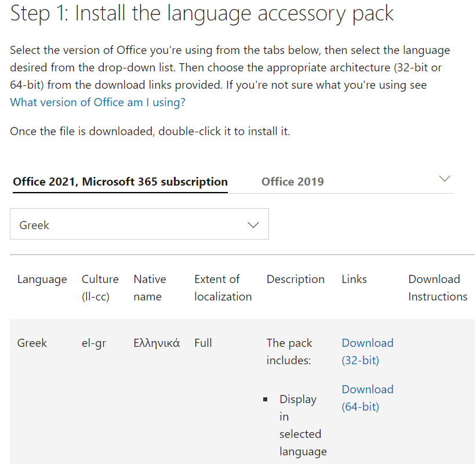Expand more Office version tabs with chevron
Image resolution: width=476 pixels, height=464 pixels.
445,179
